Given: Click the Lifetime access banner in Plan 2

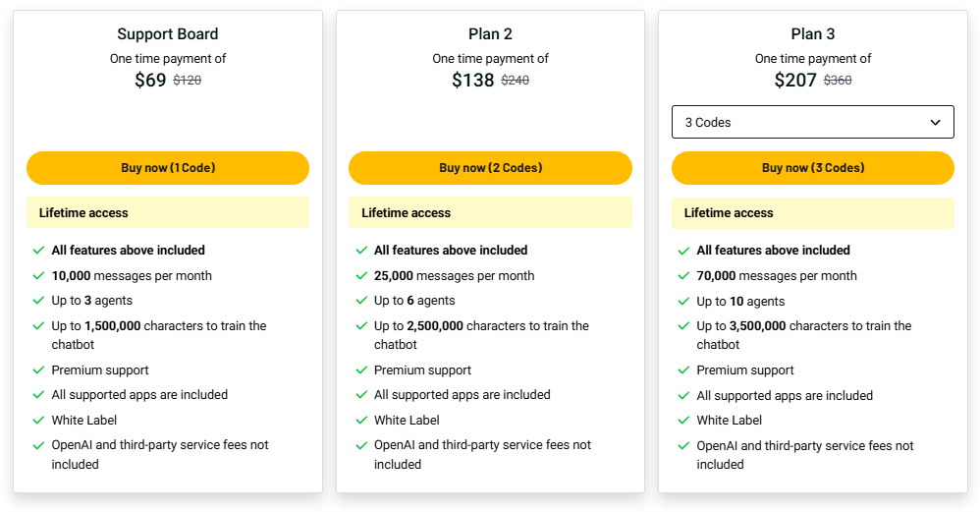Looking at the screenshot, I should [x=490, y=212].
